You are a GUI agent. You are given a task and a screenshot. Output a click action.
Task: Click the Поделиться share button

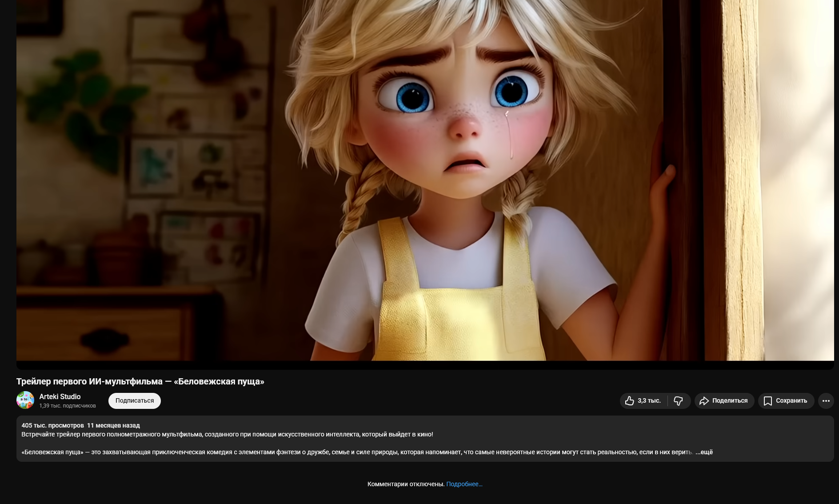click(724, 401)
